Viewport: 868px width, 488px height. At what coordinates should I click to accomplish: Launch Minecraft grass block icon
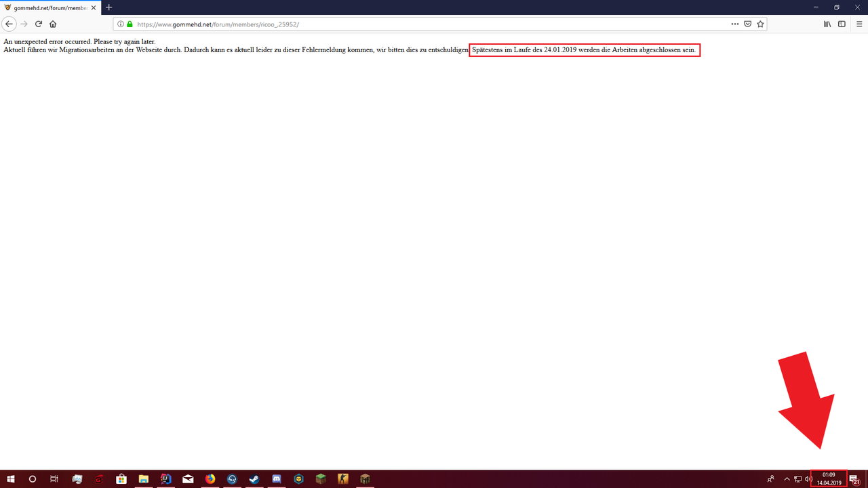[x=321, y=479]
